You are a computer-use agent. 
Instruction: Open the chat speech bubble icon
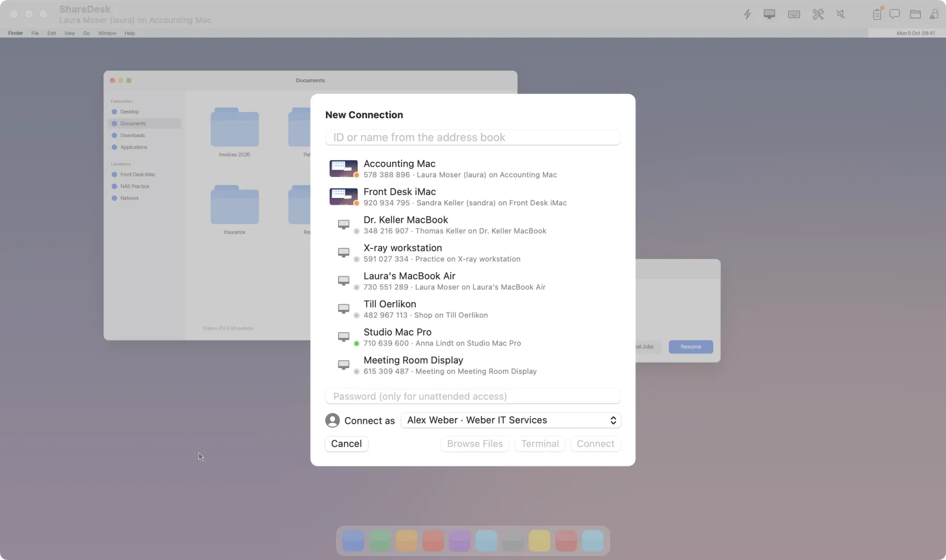tap(894, 14)
